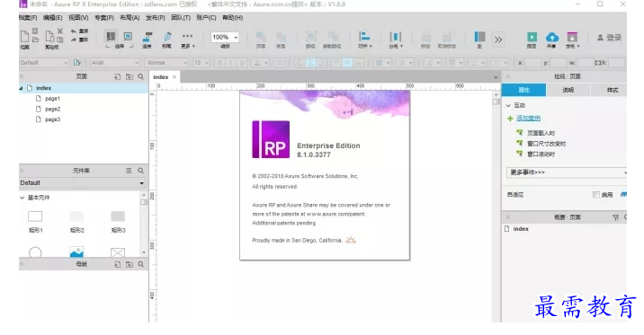
Task: Expand toolbar overflow with double chevron
Action: (498, 40)
